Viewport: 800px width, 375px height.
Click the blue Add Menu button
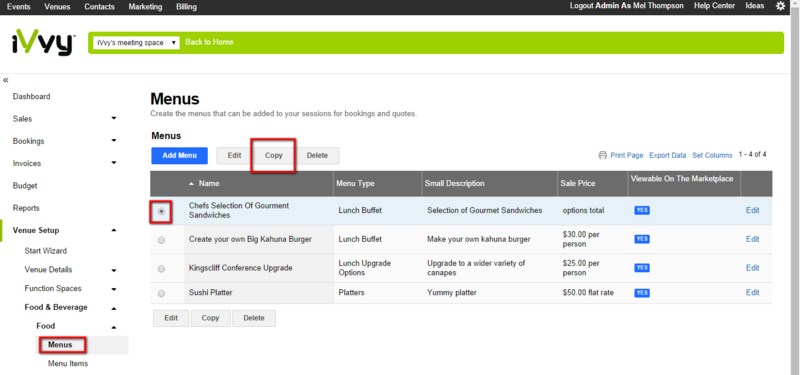coord(180,156)
